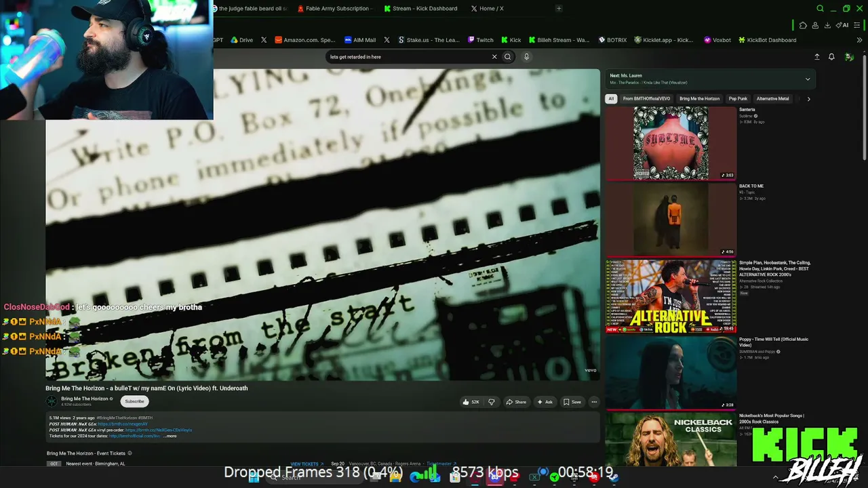Select the Alternative Metal filter chip
Image resolution: width=868 pixels, height=488 pixels.
[772, 99]
